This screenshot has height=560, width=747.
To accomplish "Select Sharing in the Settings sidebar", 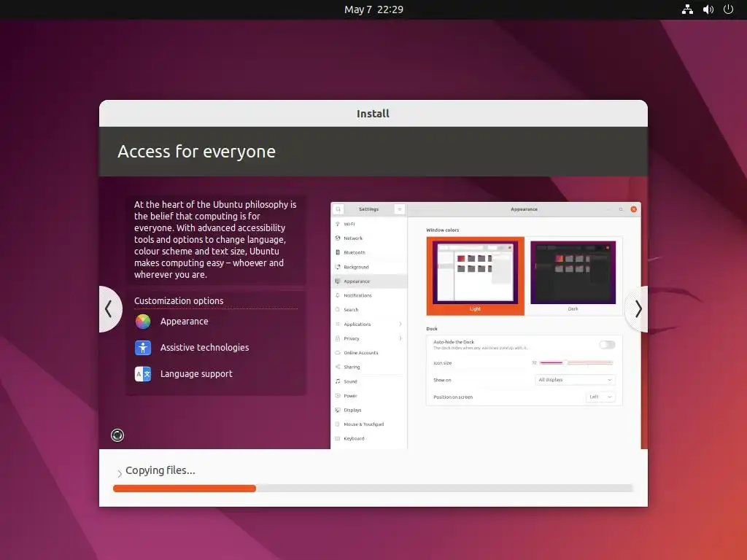I will (x=368, y=367).
